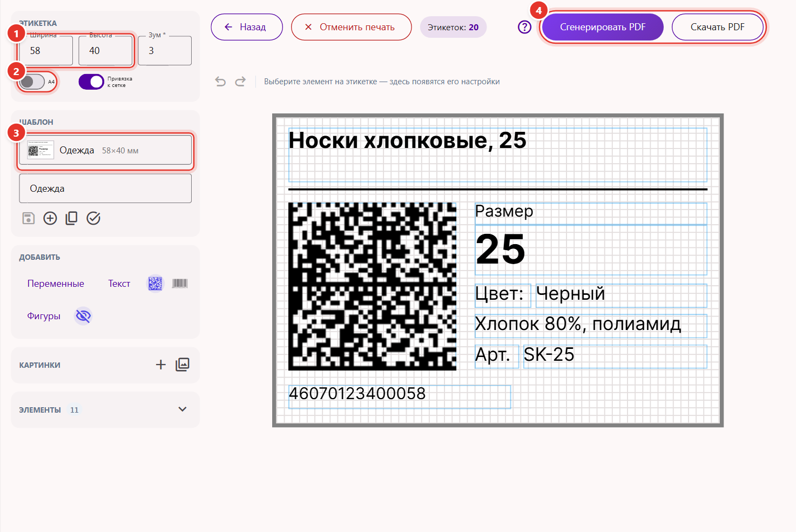Click the Этикеток: 20 counter badge

(x=453, y=27)
